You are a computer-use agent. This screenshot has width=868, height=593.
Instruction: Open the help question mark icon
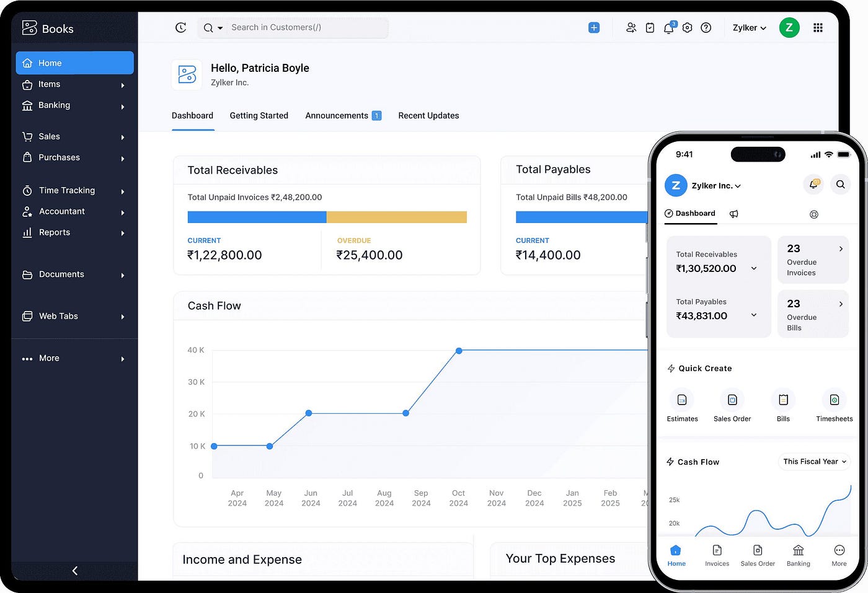[x=706, y=27]
